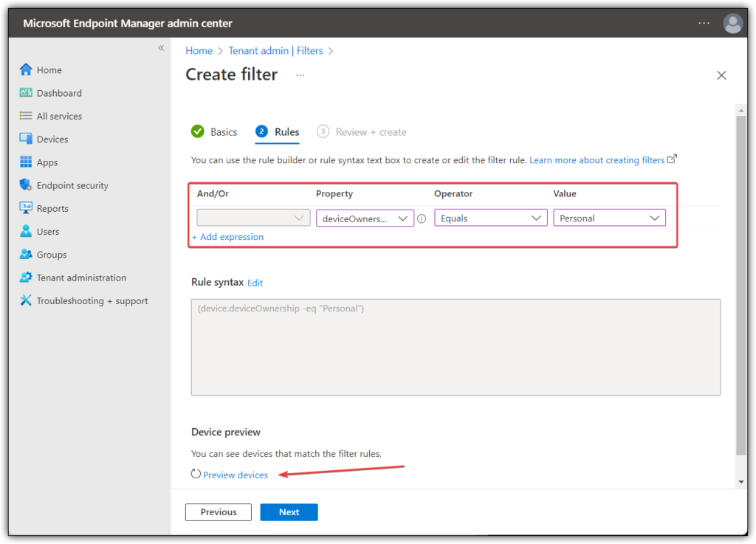
Task: Click the Users person icon
Action: 26,231
